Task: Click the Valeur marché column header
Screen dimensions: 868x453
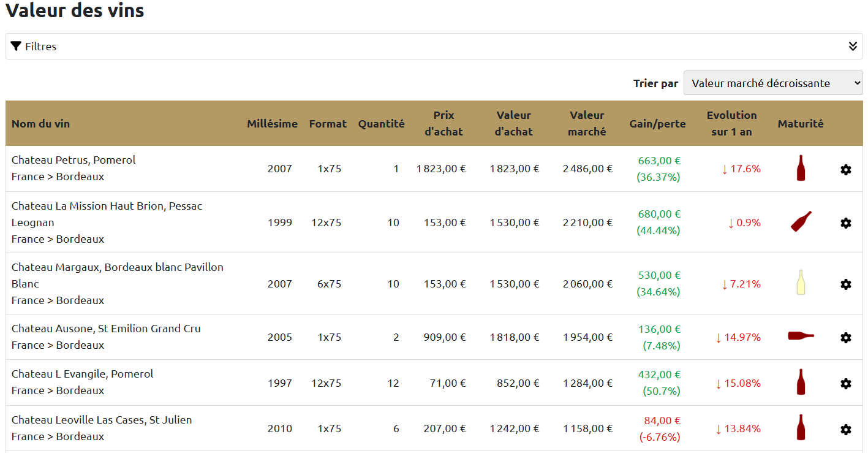Action: point(587,123)
